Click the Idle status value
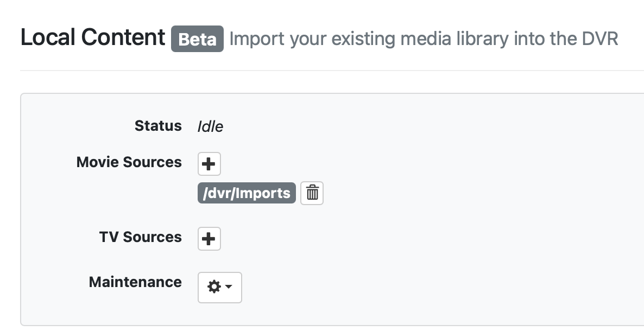This screenshot has width=644, height=331. pyautogui.click(x=210, y=126)
